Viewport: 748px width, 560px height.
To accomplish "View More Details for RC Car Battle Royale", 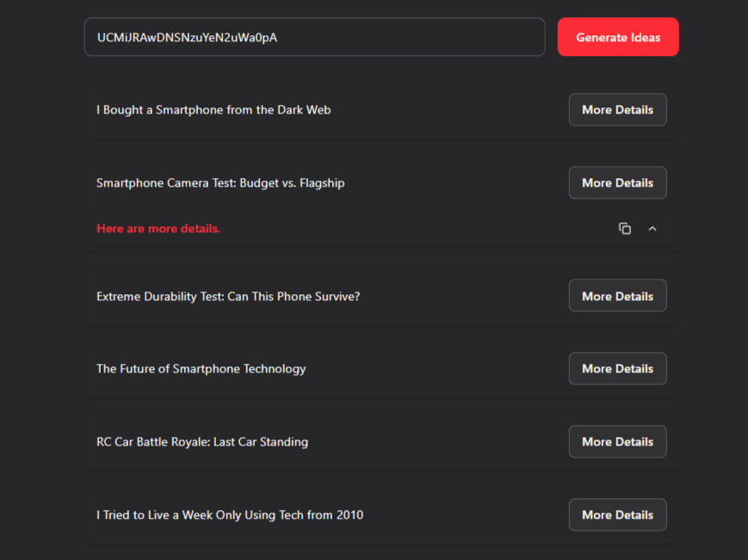I will (x=617, y=441).
